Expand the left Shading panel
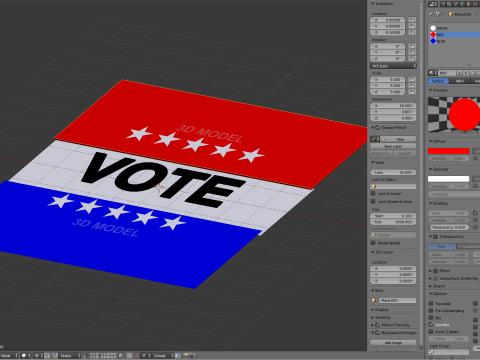Screen dimensions: 480x360 point(373,317)
